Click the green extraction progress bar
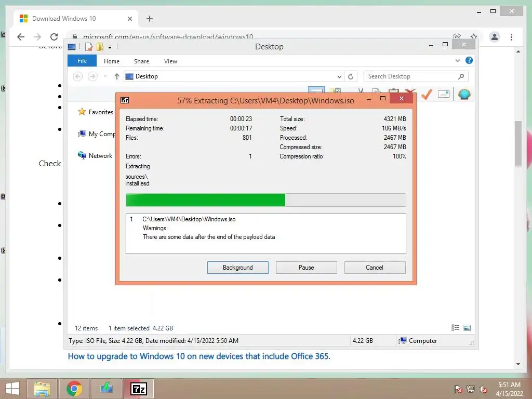This screenshot has height=399, width=532. (x=265, y=200)
